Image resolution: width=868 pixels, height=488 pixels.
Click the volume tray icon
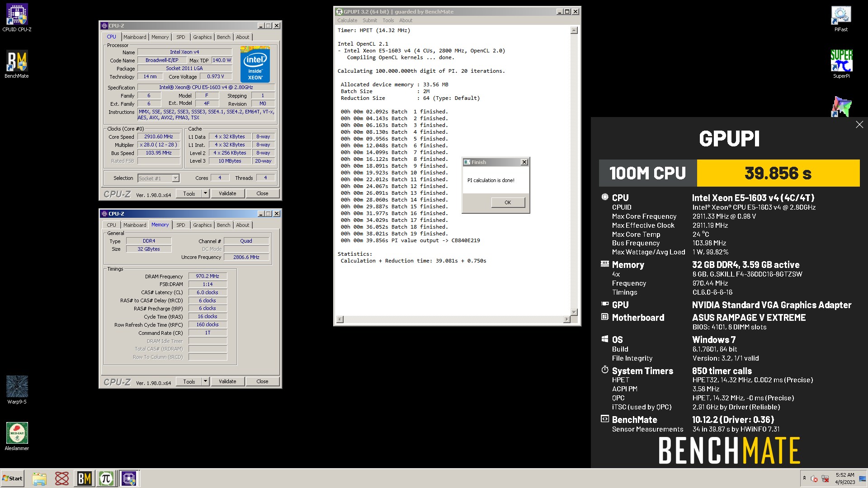coord(814,479)
